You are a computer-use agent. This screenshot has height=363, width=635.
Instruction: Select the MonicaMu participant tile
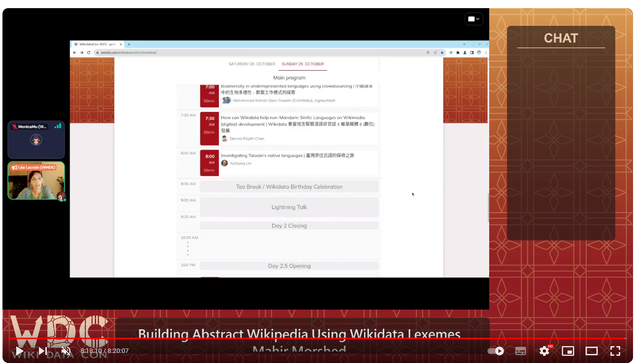[x=36, y=139]
